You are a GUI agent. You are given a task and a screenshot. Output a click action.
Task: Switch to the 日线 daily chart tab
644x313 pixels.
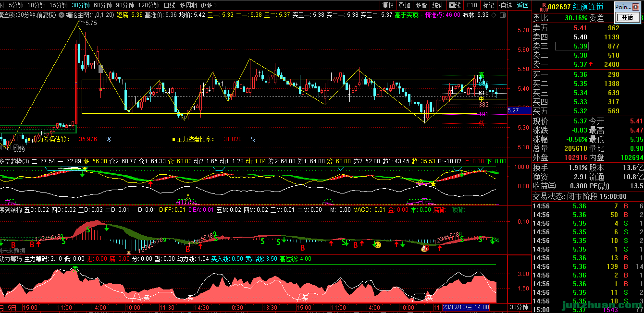pos(170,5)
